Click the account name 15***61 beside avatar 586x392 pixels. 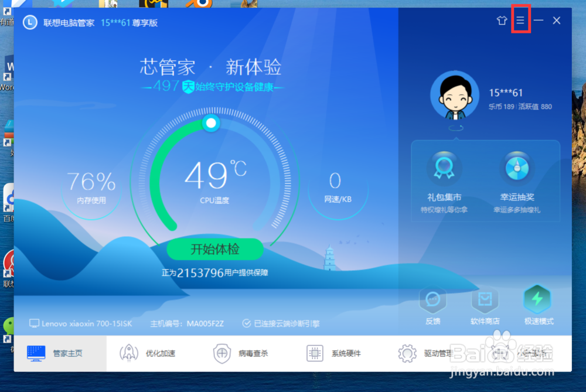point(506,93)
